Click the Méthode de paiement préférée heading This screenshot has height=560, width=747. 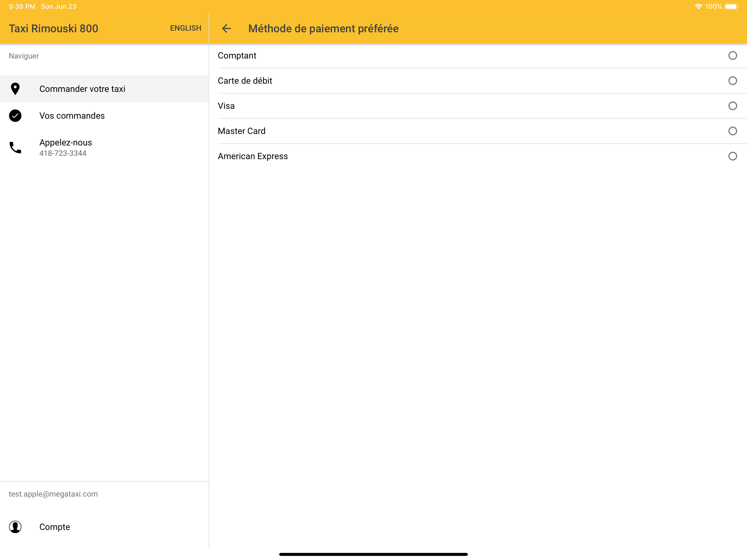pyautogui.click(x=323, y=28)
